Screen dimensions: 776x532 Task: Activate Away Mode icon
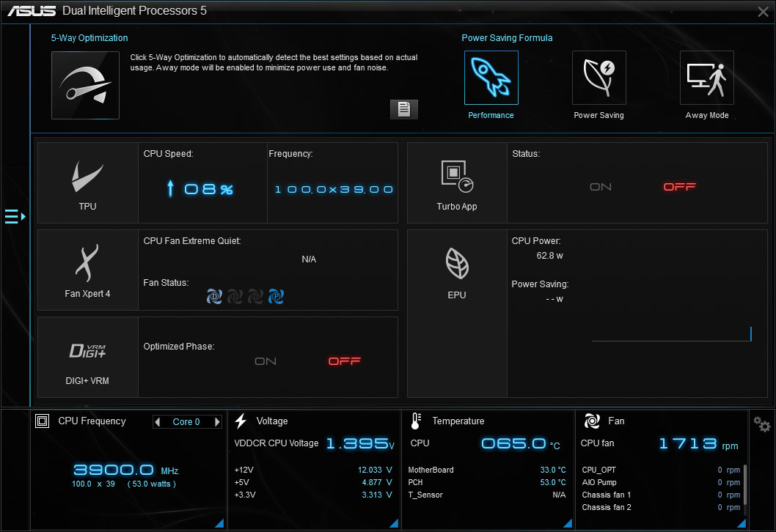tap(707, 78)
